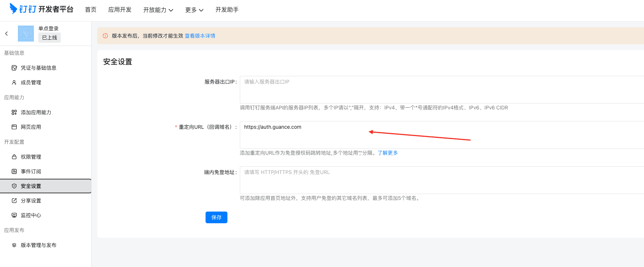Click the add app capability grid icon

pos(14,112)
